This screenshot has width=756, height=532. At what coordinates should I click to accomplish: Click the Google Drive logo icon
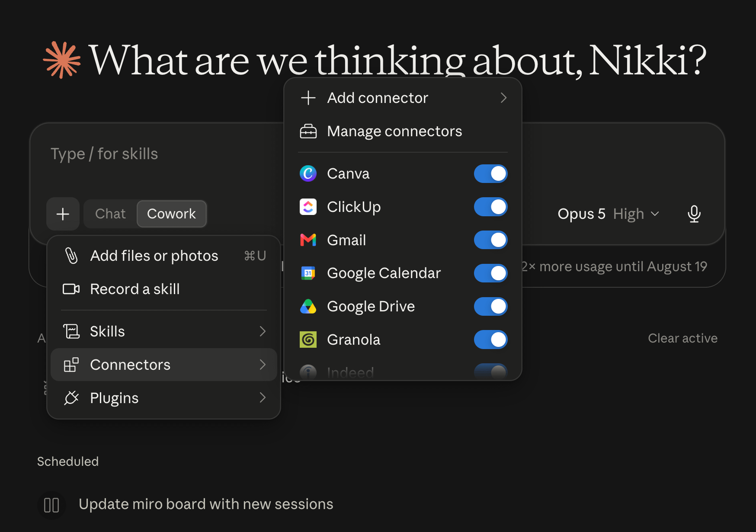(x=308, y=306)
